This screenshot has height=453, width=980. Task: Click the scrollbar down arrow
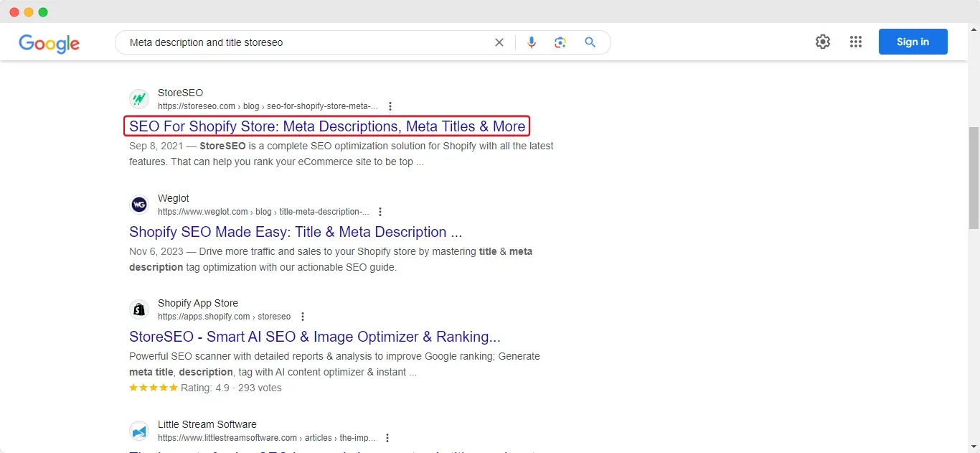coord(974,447)
